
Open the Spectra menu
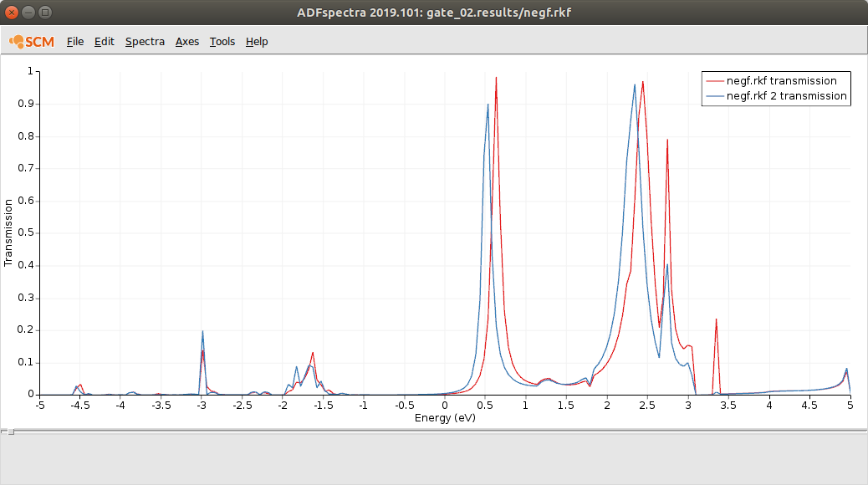145,42
